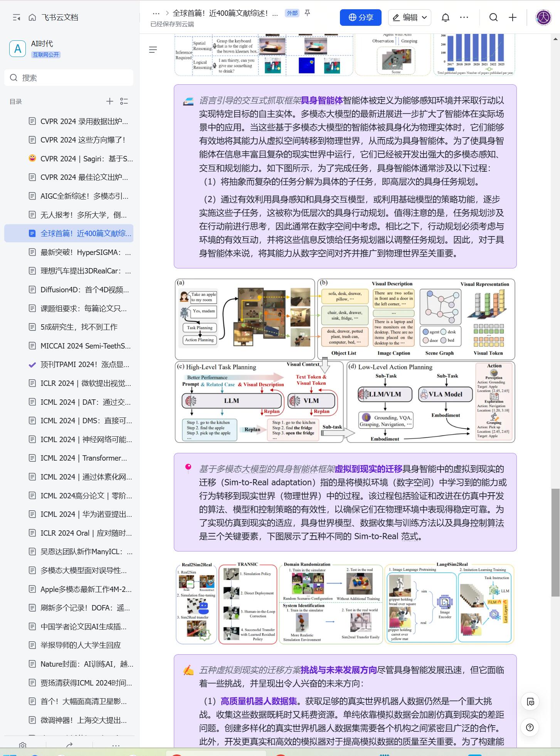Collapse the sidebar with the fold icon
This screenshot has width=560, height=756.
click(16, 17)
